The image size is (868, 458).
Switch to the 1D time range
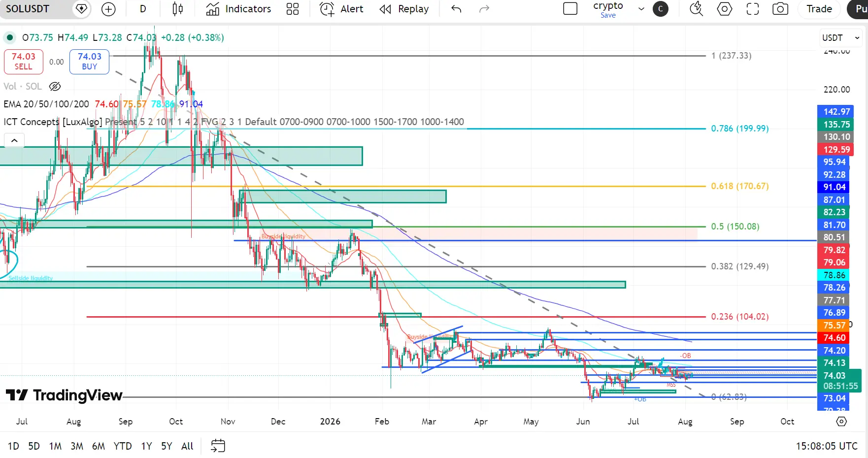coord(13,446)
